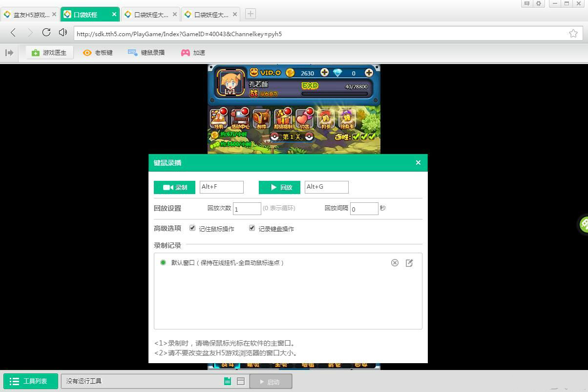Select the green radio dot for 默认窗口 record
The width and height of the screenshot is (588, 392).
163,262
